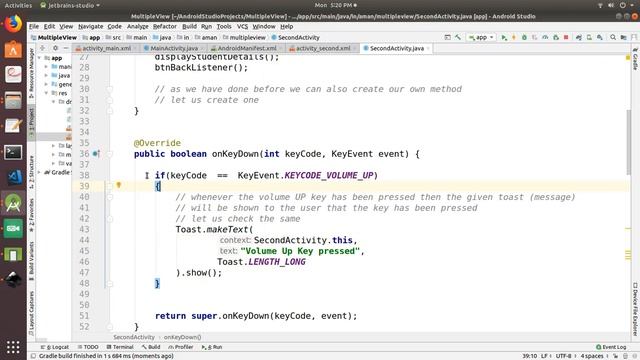The height and width of the screenshot is (360, 640).
Task: Click the Attach Debugger to process icon
Action: click(x=556, y=38)
